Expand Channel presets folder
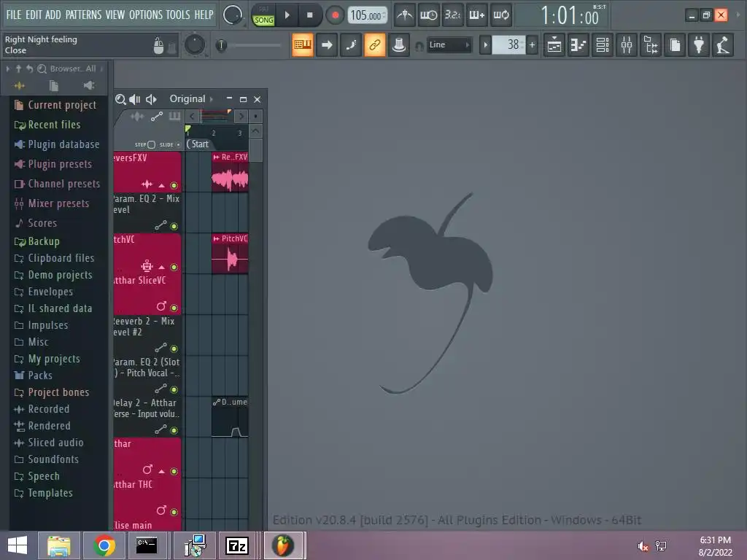Viewport: 747px width, 560px height. [57, 184]
